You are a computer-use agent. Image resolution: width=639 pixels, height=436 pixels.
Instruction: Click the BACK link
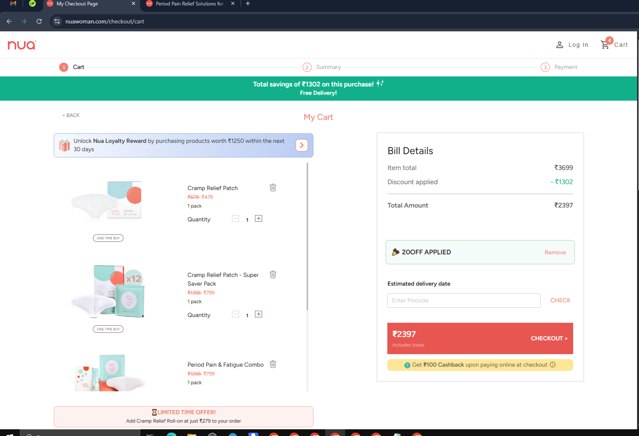[x=71, y=115]
